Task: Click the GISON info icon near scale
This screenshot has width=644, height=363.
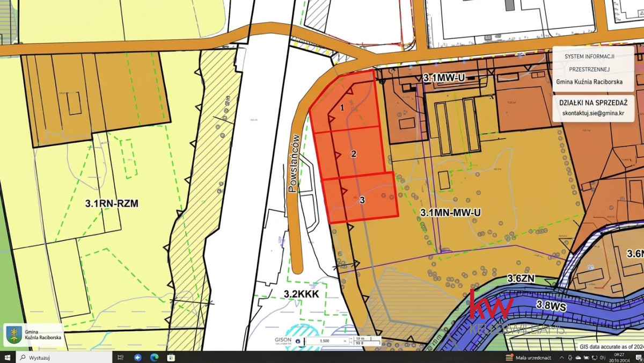Action: tap(298, 341)
